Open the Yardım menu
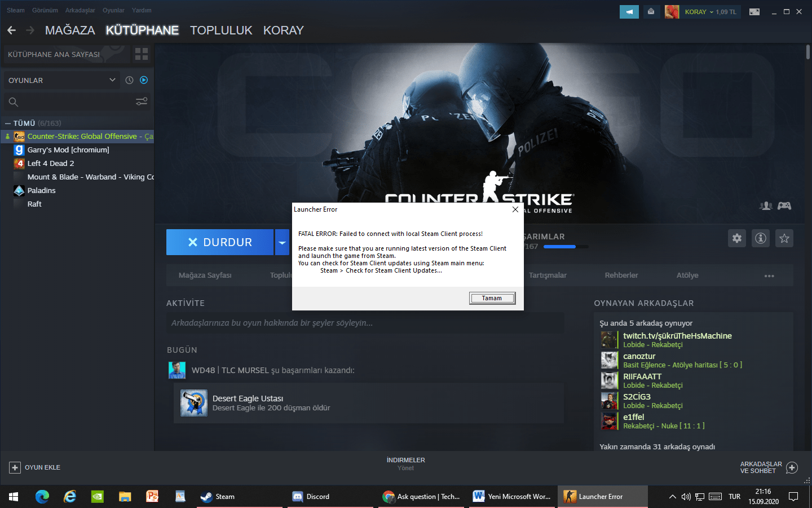Image resolution: width=812 pixels, height=508 pixels. [142, 10]
